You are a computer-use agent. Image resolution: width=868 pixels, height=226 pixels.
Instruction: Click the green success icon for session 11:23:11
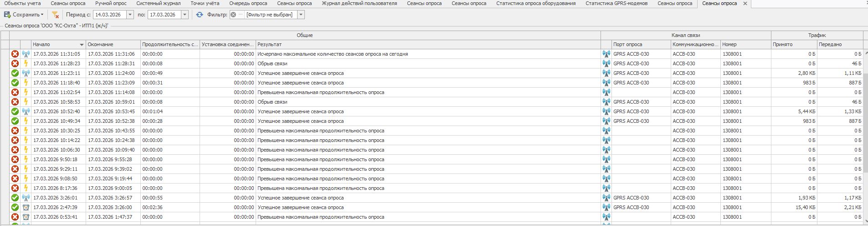[x=15, y=73]
